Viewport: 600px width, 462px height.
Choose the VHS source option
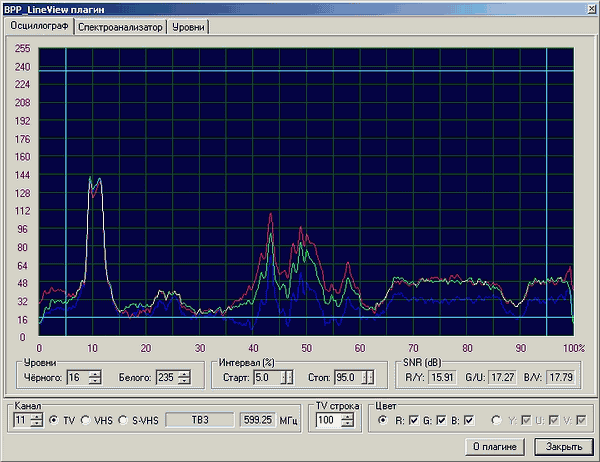86,420
